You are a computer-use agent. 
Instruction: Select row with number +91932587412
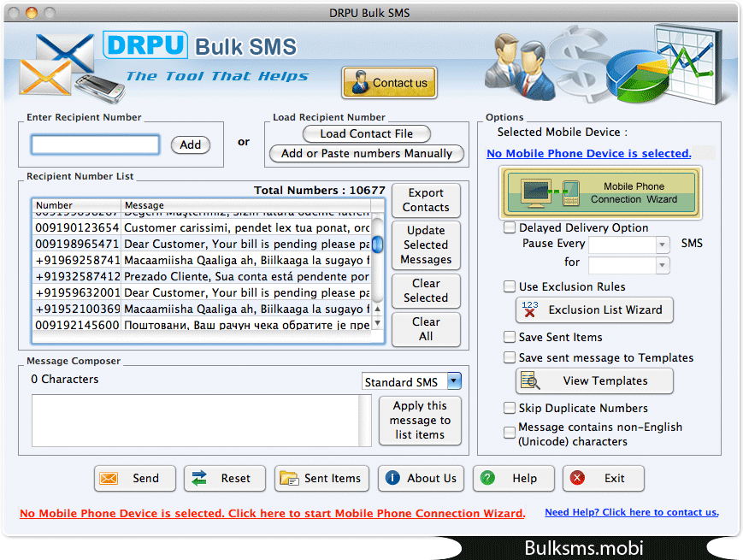tap(202, 276)
